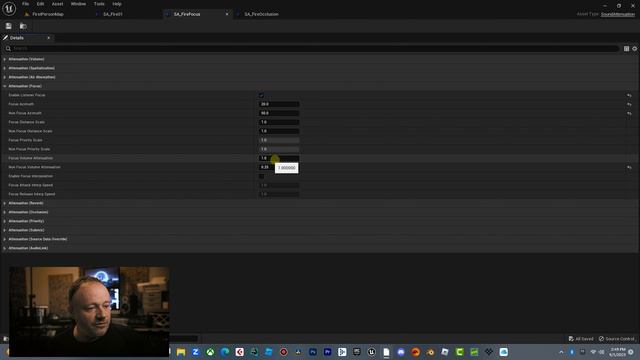This screenshot has height=360, width=640.
Task: Reset Enable Listener Focus to default arrow
Action: pos(629,95)
